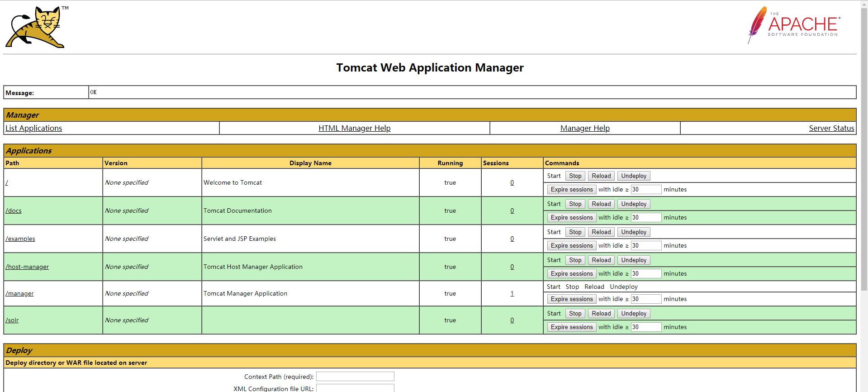Image resolution: width=868 pixels, height=392 pixels.
Task: Click the Tomcat cat logo
Action: [x=36, y=27]
